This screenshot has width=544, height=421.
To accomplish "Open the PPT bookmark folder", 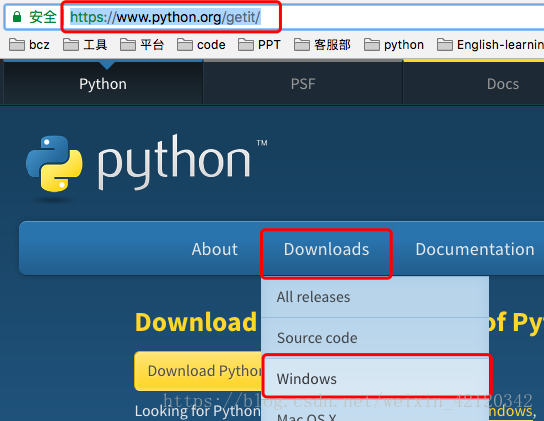I will [x=259, y=45].
